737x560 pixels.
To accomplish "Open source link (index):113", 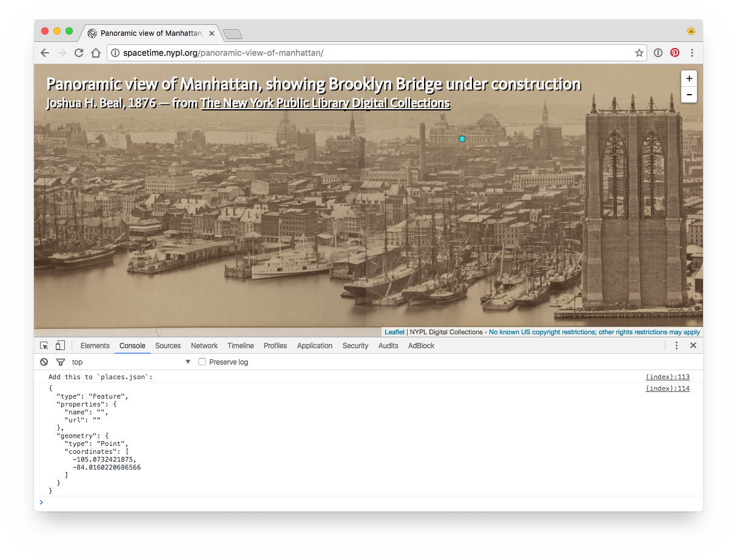I will pyautogui.click(x=668, y=377).
